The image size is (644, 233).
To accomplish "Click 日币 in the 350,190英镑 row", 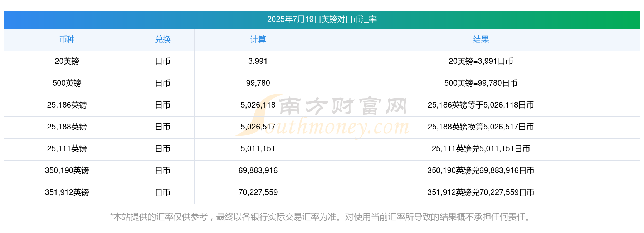I will 162,171.
